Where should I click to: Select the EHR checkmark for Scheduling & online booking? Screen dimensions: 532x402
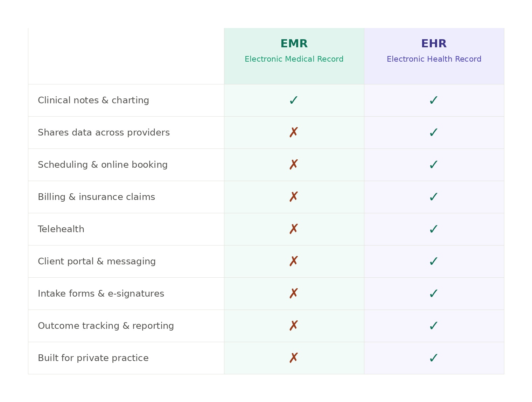pyautogui.click(x=434, y=165)
